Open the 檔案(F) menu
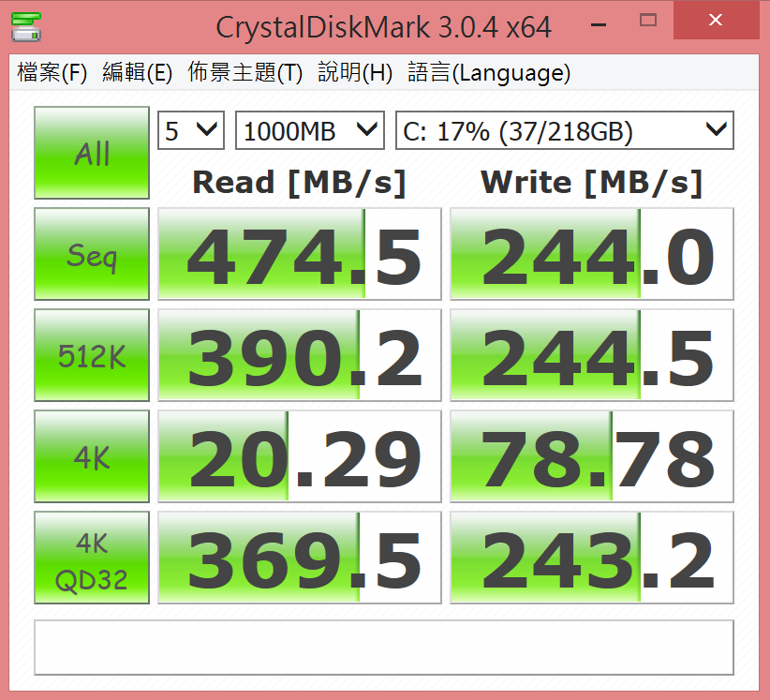The width and height of the screenshot is (770, 700). click(52, 73)
